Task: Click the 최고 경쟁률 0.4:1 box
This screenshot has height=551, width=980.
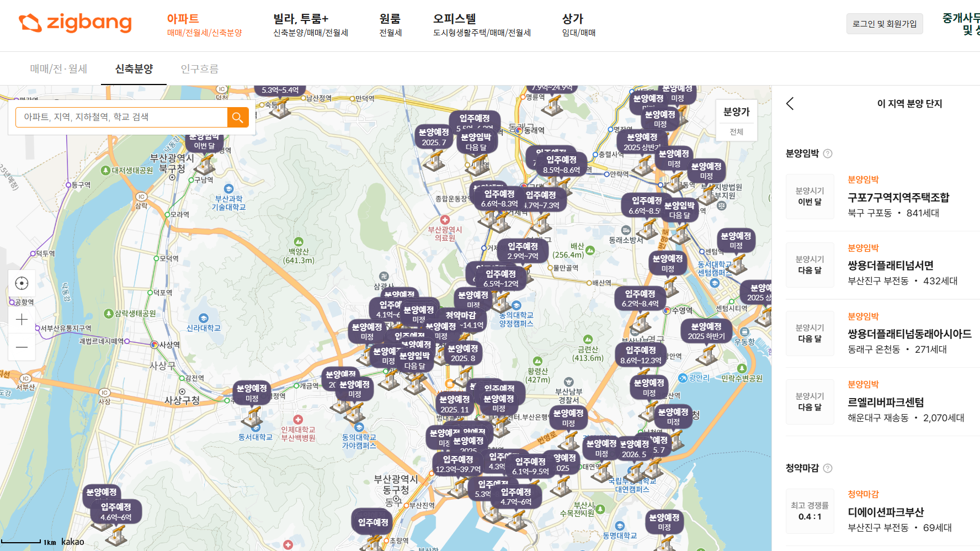Action: [810, 511]
